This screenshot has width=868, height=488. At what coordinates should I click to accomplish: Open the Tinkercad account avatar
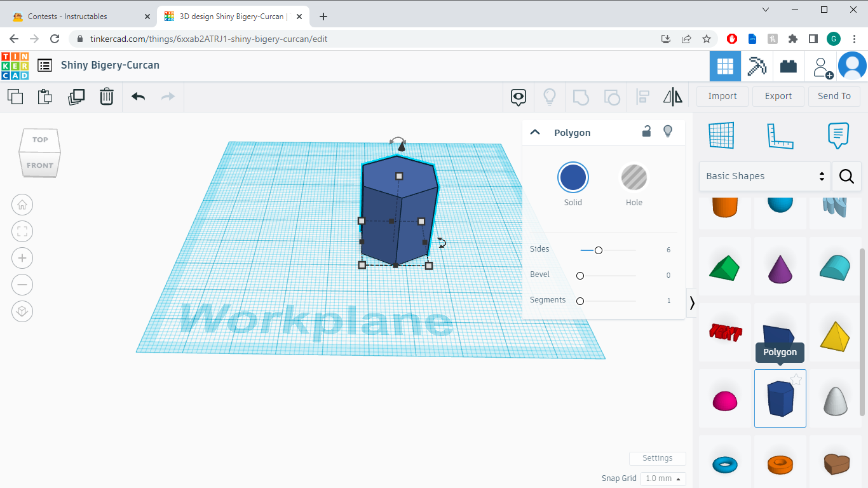tap(852, 66)
